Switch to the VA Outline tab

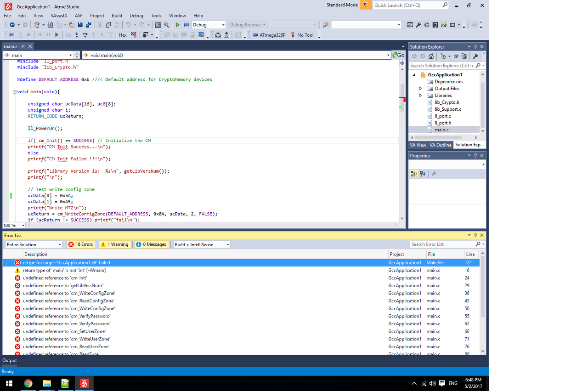tap(440, 145)
